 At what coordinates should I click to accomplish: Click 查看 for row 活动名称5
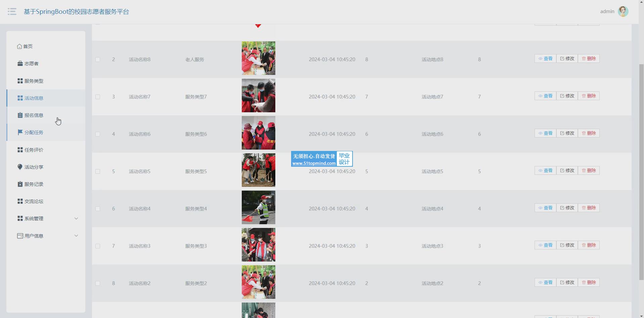tap(545, 170)
